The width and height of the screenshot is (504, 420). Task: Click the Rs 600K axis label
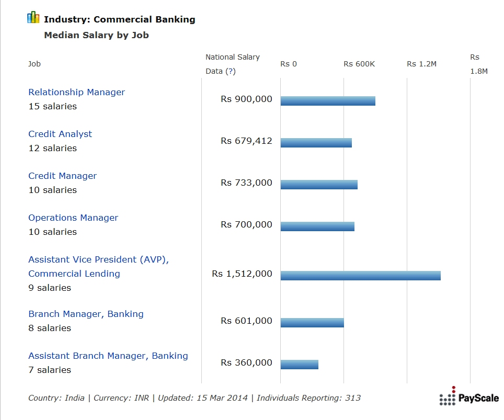click(x=359, y=64)
